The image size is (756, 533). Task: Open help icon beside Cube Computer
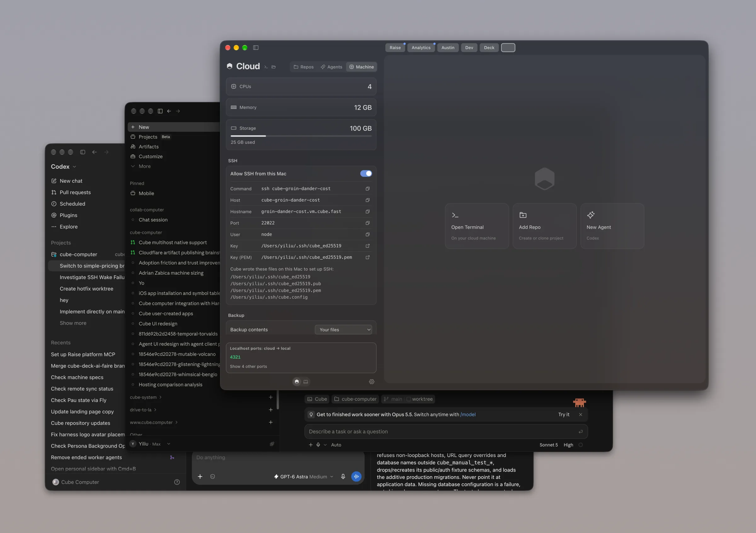pyautogui.click(x=177, y=482)
